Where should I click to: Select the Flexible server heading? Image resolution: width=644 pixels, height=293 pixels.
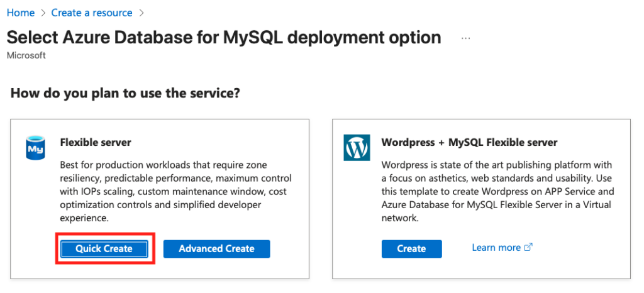click(96, 142)
